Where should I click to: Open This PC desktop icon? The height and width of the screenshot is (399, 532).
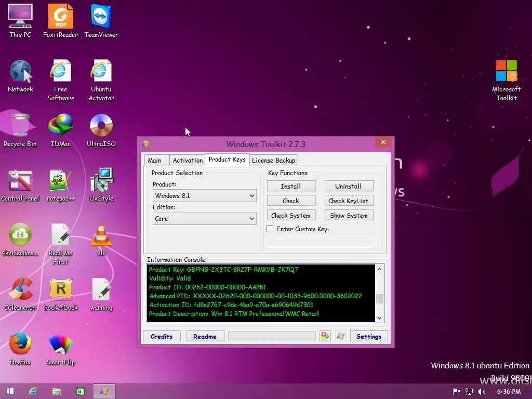[x=20, y=21]
